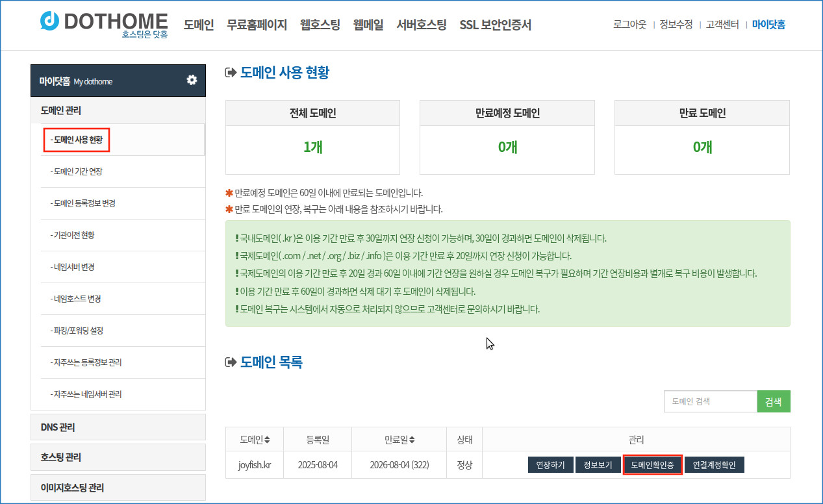Click the 로그아웃 link

tap(629, 25)
